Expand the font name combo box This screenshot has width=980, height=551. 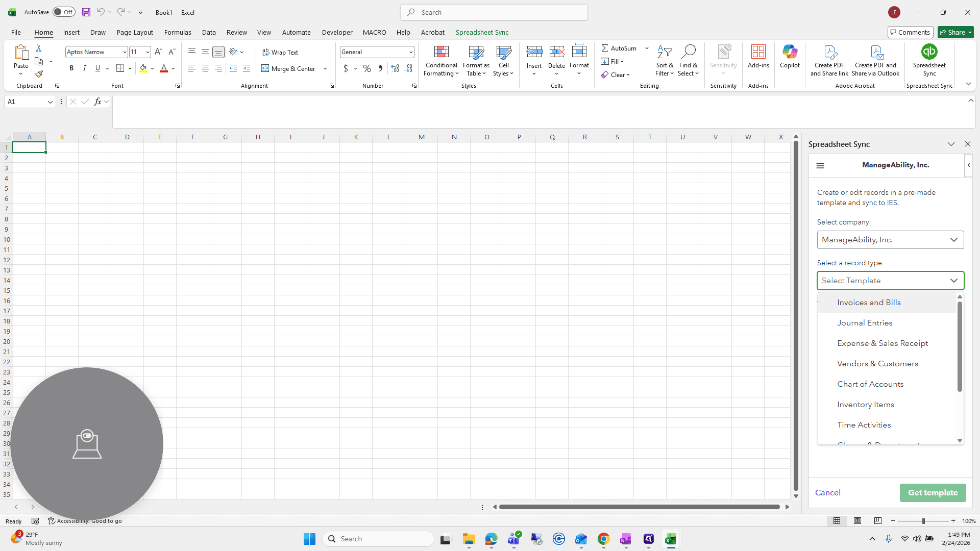[124, 52]
